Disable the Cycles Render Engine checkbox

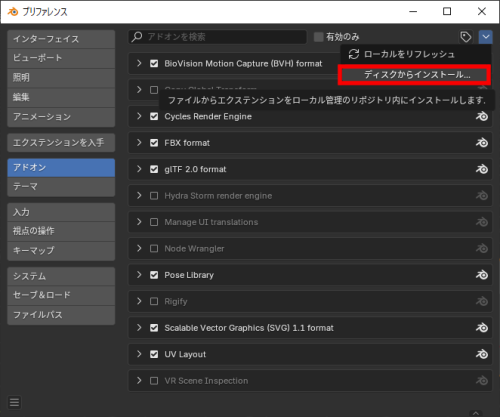coord(154,116)
